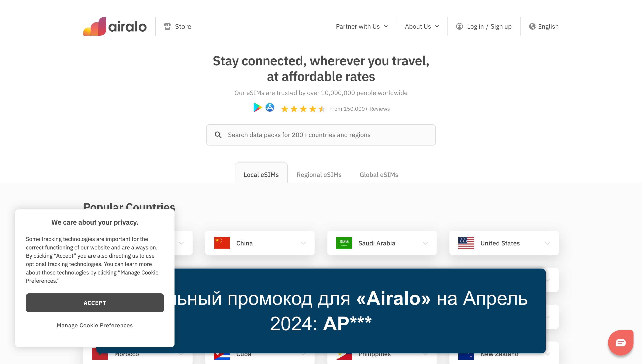Click the China flag icon
Screen dimensions: 642x364
click(222, 243)
